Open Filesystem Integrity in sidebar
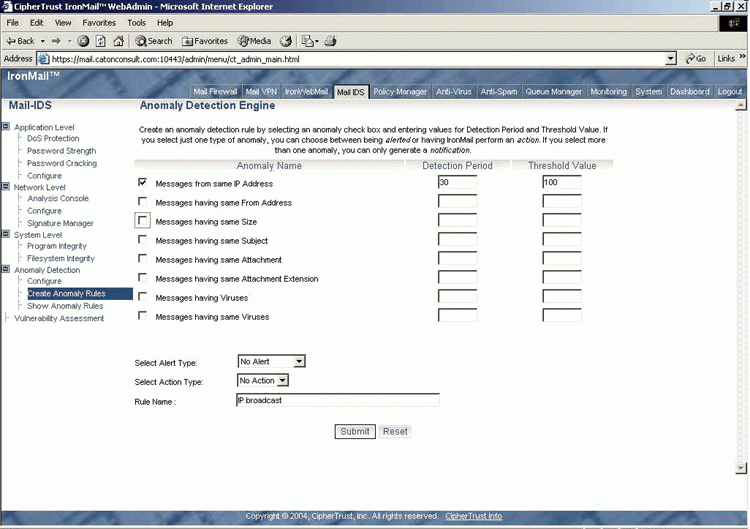Screen dimensions: 750x529 pos(61,258)
